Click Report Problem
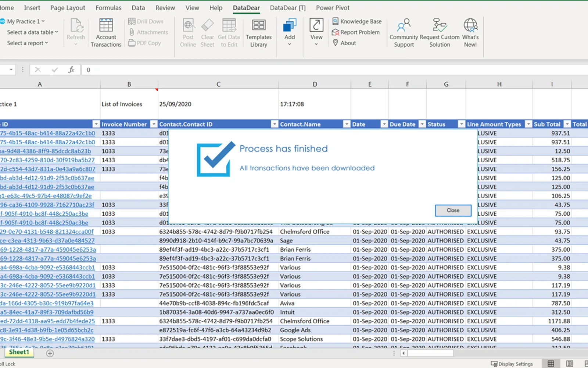This screenshot has height=368, width=588. (x=355, y=32)
